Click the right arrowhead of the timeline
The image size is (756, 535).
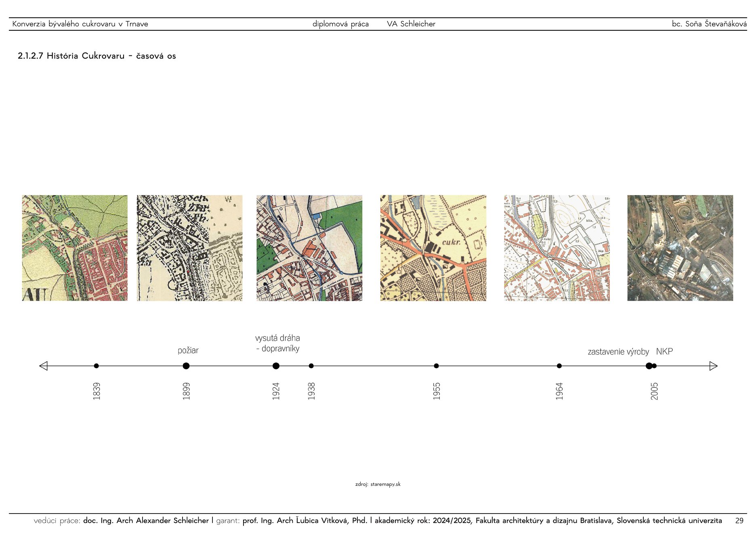tap(713, 366)
